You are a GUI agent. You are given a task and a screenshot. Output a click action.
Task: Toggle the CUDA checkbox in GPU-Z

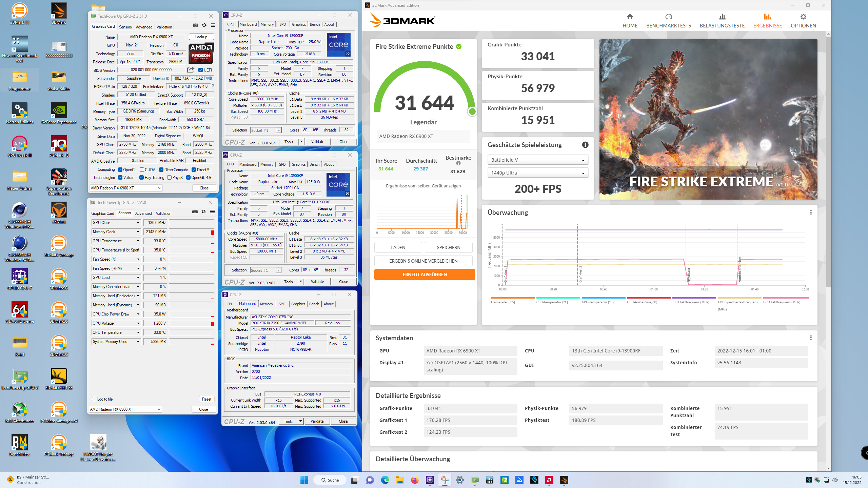[142, 170]
